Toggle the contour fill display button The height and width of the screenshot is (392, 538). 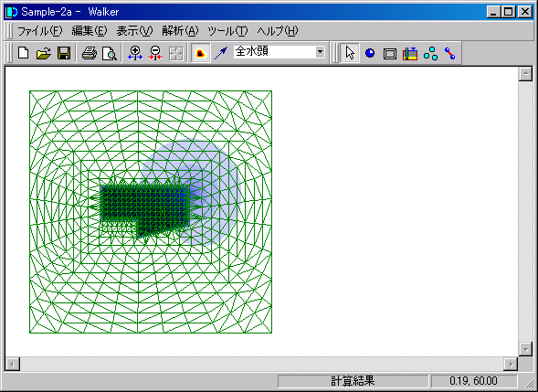[201, 53]
